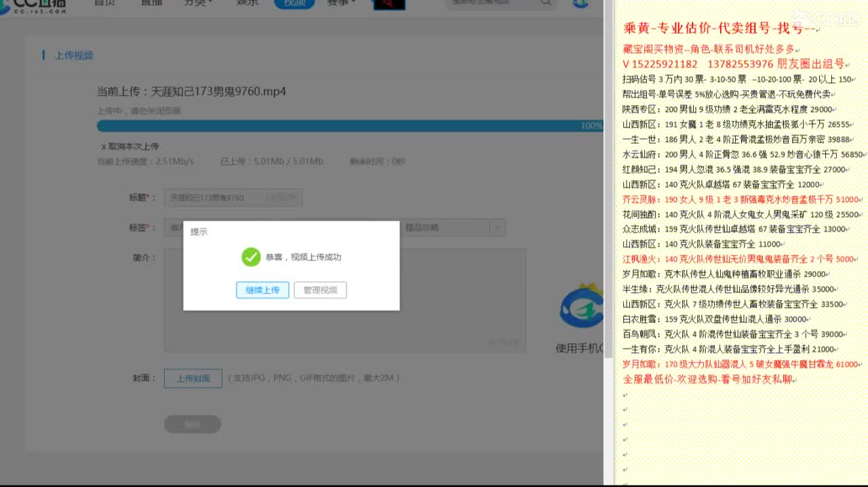Click the dark thumbnail in navigation bar

[x=389, y=4]
